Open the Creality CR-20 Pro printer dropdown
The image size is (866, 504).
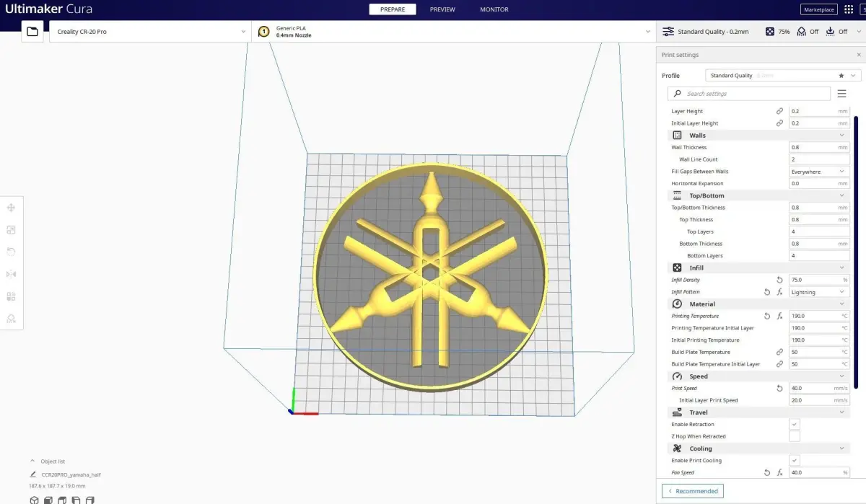pyautogui.click(x=150, y=32)
